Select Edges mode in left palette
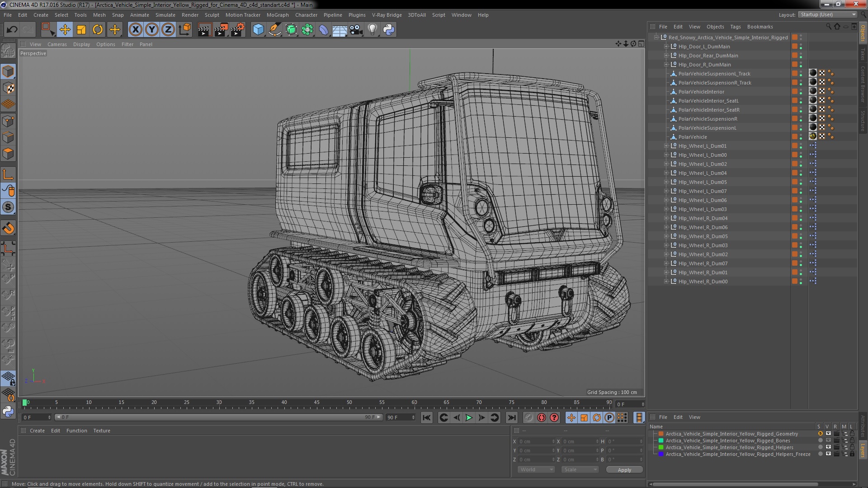This screenshot has height=488, width=868. tap(8, 137)
